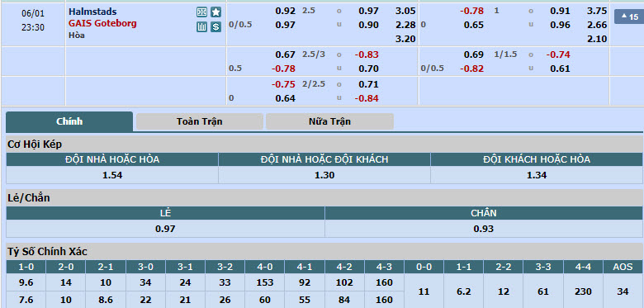This screenshot has height=308, width=644.
Task: Pick correct score 1-0 home odds 9.6
Action: point(26,282)
